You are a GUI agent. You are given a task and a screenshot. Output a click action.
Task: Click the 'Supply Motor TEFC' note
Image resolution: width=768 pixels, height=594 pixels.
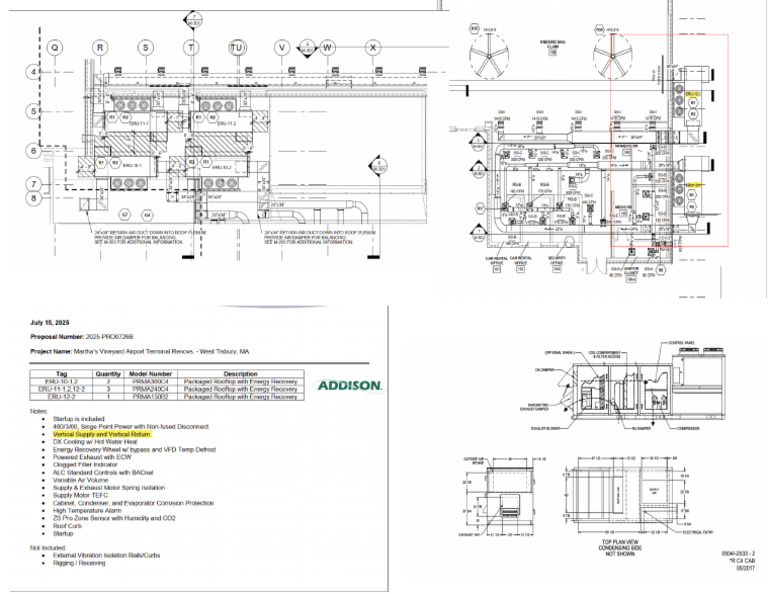pos(80,496)
